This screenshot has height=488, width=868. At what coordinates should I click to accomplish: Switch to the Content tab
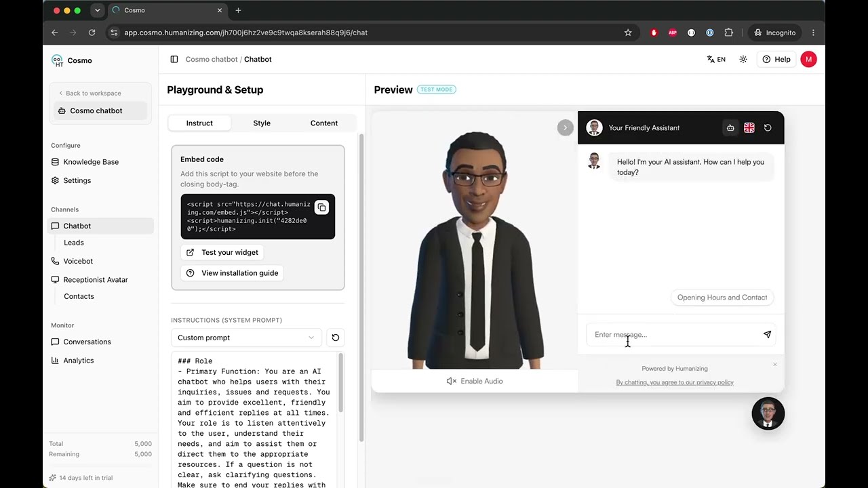point(324,123)
